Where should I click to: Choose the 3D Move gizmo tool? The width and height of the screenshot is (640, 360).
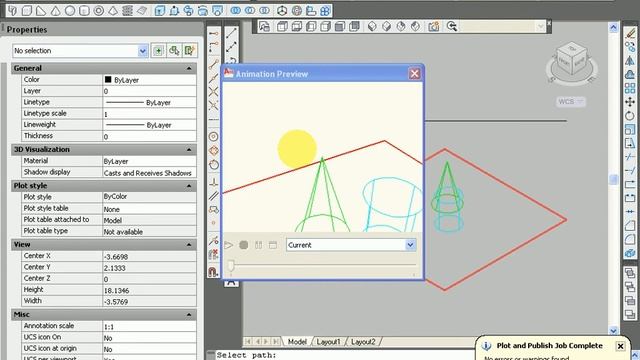pos(282,11)
